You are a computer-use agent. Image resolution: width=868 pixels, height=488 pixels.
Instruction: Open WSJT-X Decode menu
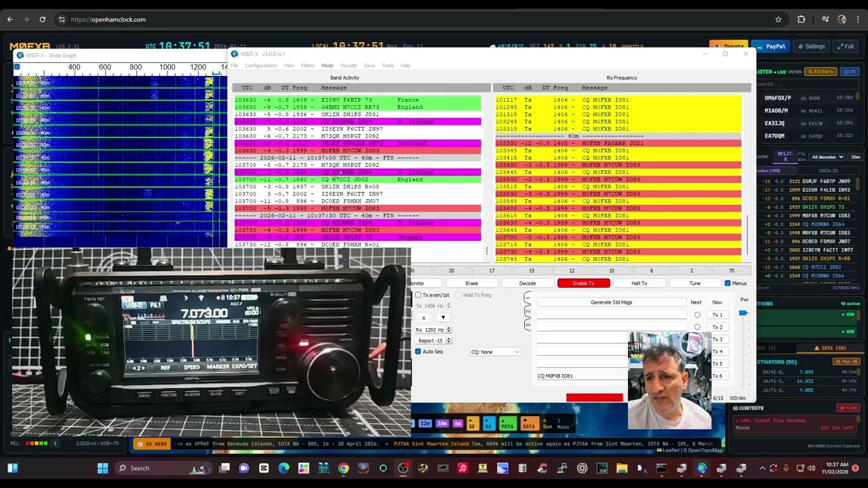pos(349,66)
